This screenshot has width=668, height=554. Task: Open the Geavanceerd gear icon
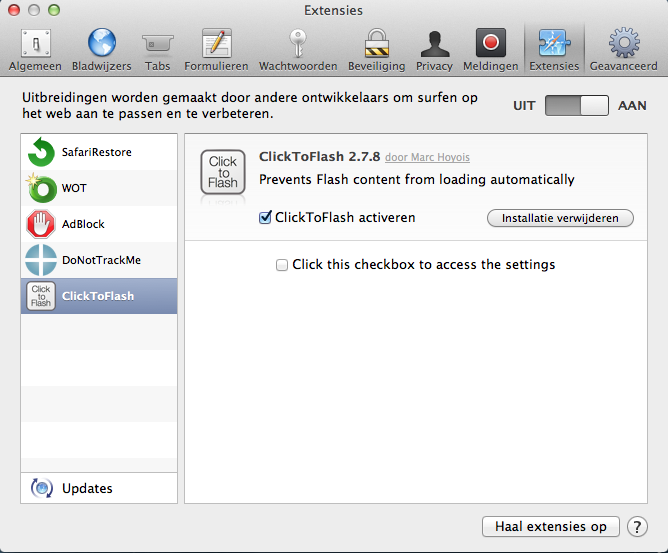tap(624, 43)
